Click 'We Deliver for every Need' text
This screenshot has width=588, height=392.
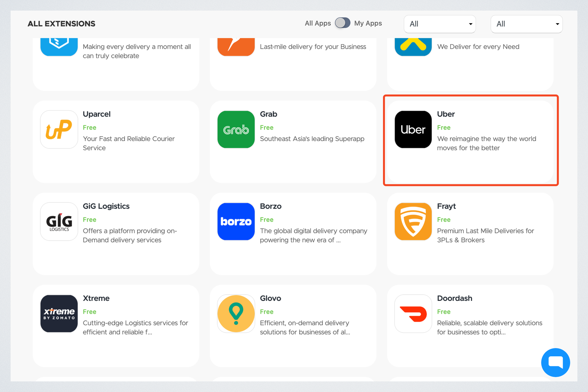[478, 47]
